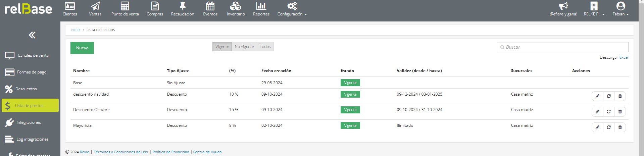Focus the Buscar search field
644x156 pixels.
[x=562, y=47]
